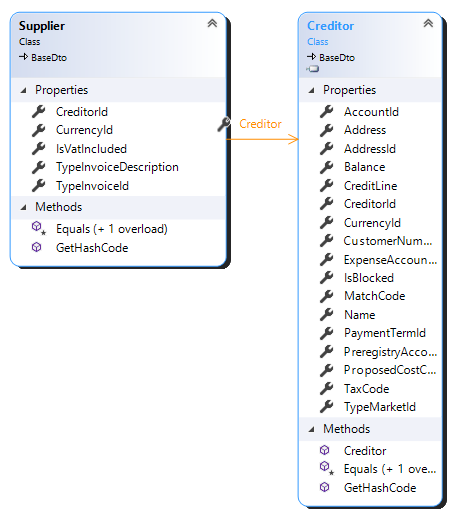
Task: Click the wrench icon beside Address property
Action: tap(327, 130)
